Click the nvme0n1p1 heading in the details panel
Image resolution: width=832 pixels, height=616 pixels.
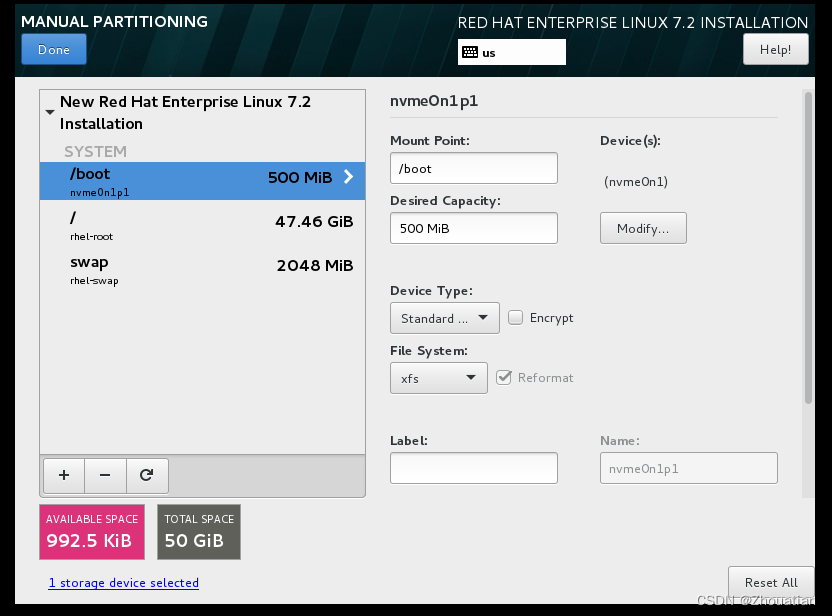[x=434, y=101]
